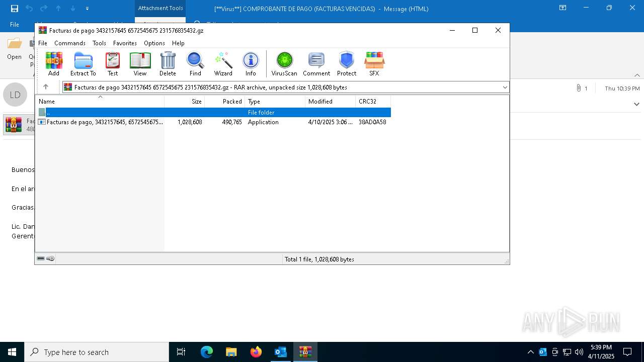Go up one folder level arrow

click(x=46, y=87)
